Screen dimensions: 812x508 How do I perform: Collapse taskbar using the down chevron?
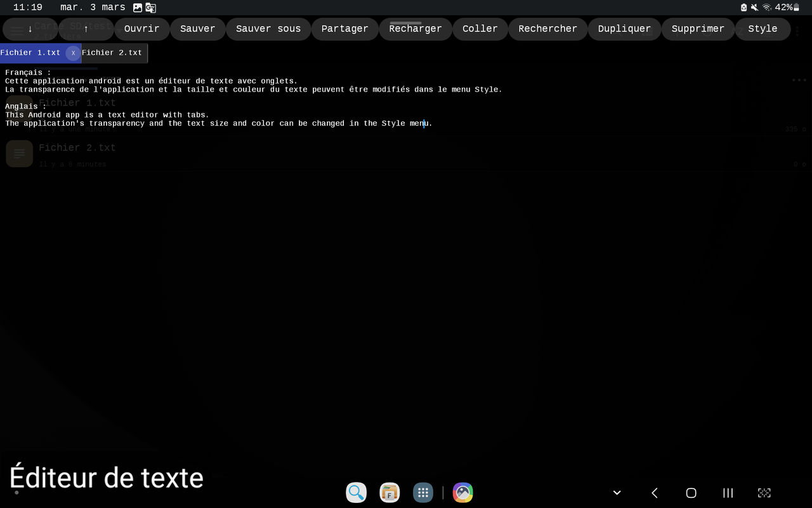coord(617,493)
